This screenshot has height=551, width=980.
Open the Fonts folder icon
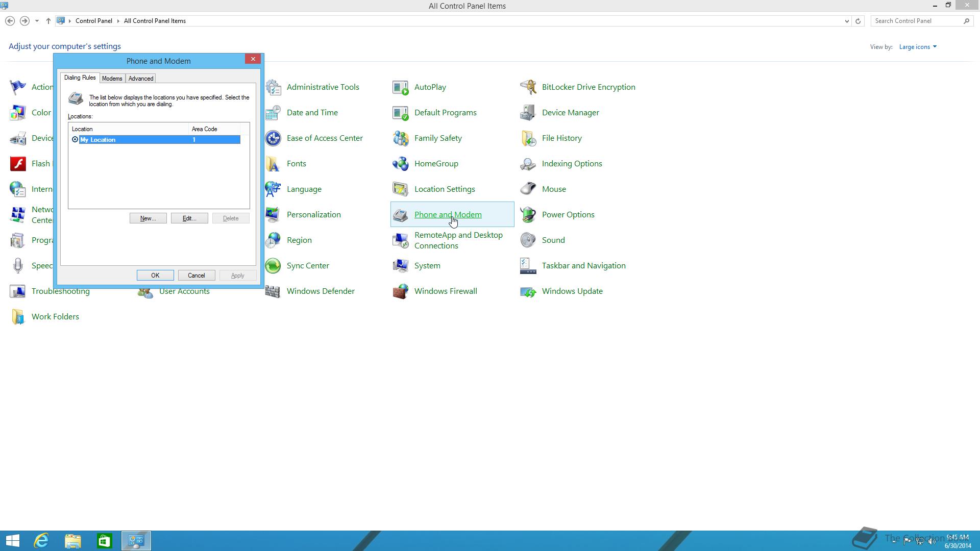(273, 164)
